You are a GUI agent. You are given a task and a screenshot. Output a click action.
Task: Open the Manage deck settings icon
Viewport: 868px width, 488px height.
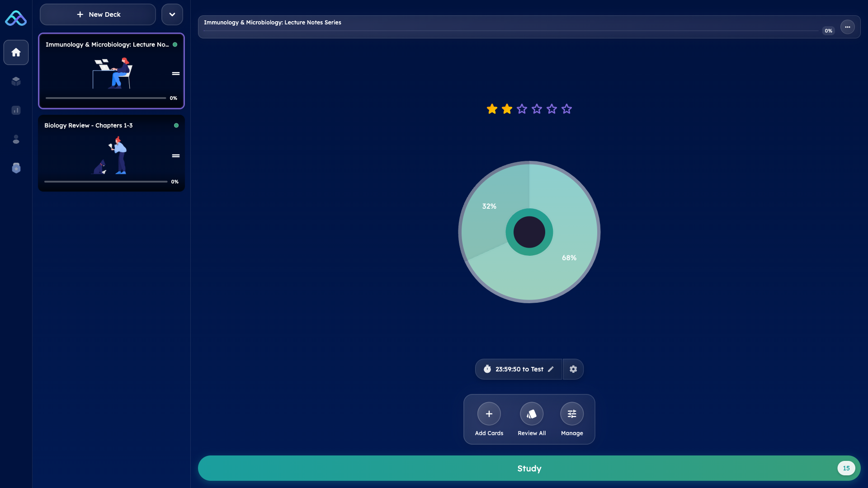pos(571,413)
